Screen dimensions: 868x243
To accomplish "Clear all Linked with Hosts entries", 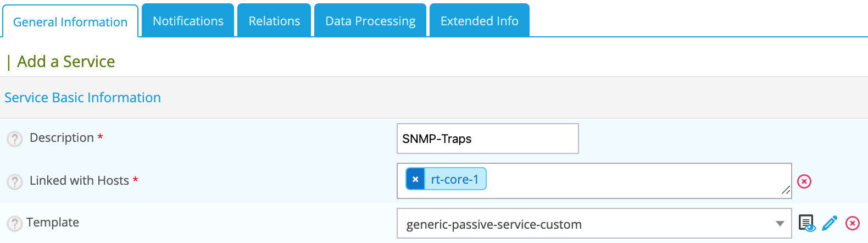I will coord(804,181).
